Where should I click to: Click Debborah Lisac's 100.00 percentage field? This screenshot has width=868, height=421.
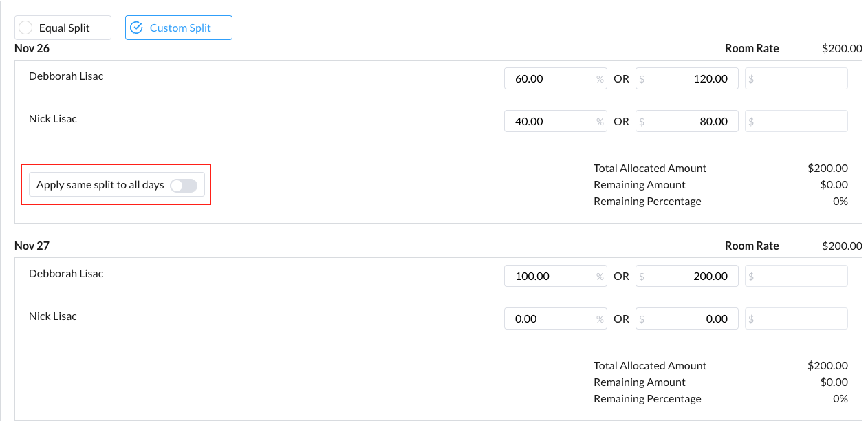pos(550,276)
